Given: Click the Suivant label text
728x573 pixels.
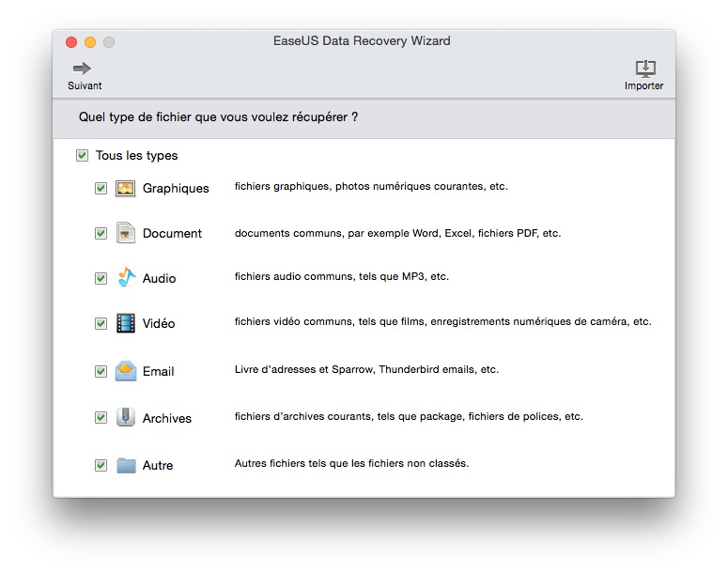Looking at the screenshot, I should pos(85,85).
